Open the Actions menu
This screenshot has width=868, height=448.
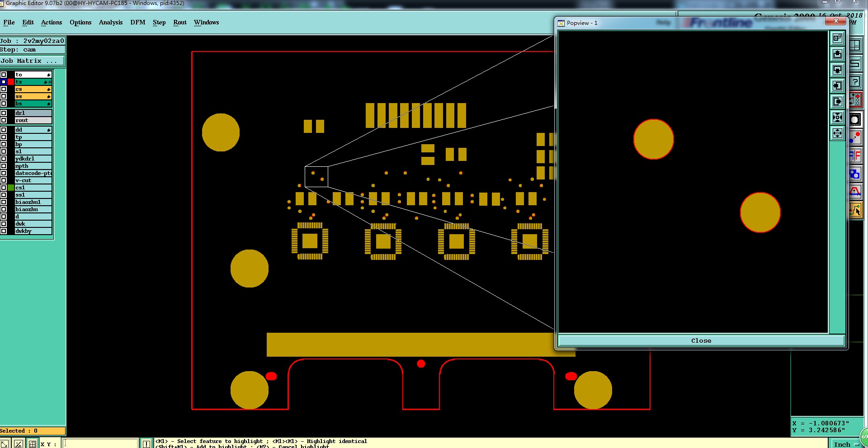52,22
